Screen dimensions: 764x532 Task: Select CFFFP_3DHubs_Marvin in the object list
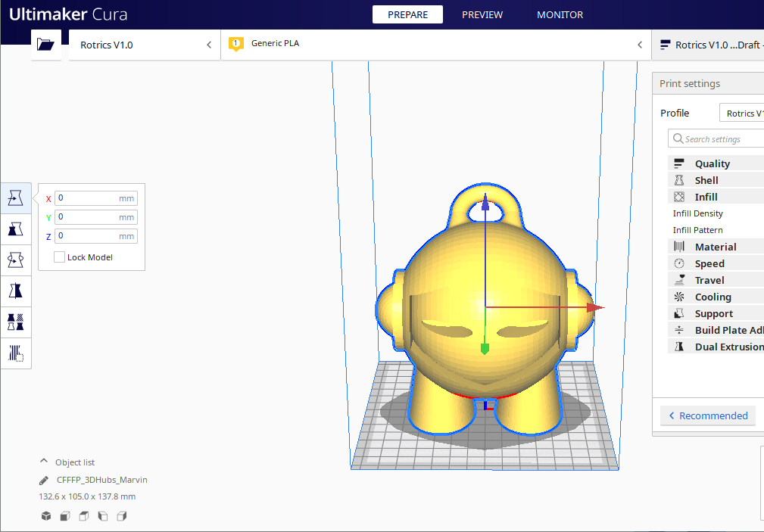[x=101, y=480]
